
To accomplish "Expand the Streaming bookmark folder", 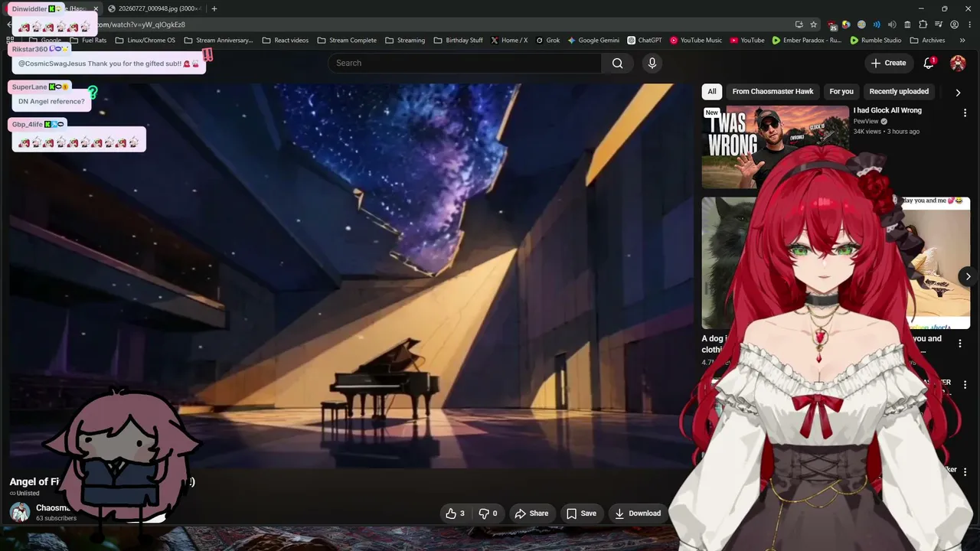I will pyautogui.click(x=405, y=40).
